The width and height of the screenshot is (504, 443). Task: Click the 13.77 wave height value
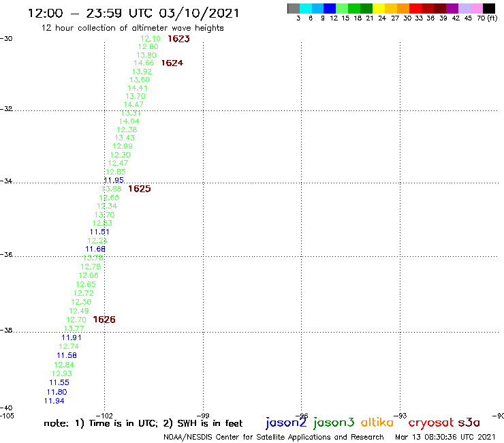coord(74,329)
